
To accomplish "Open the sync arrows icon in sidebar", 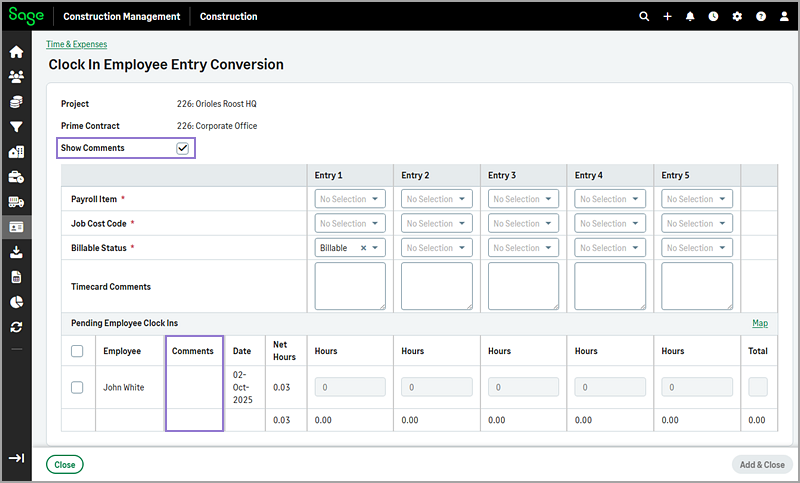I will pyautogui.click(x=16, y=327).
